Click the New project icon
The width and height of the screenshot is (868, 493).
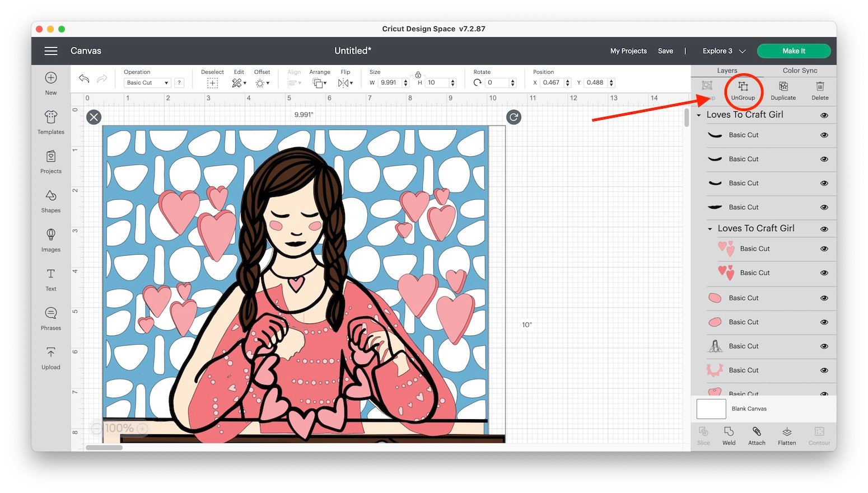tap(51, 78)
